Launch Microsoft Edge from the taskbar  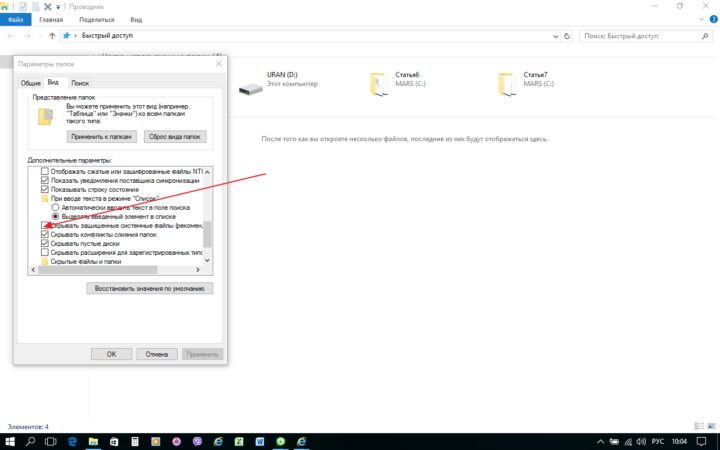(x=72, y=441)
